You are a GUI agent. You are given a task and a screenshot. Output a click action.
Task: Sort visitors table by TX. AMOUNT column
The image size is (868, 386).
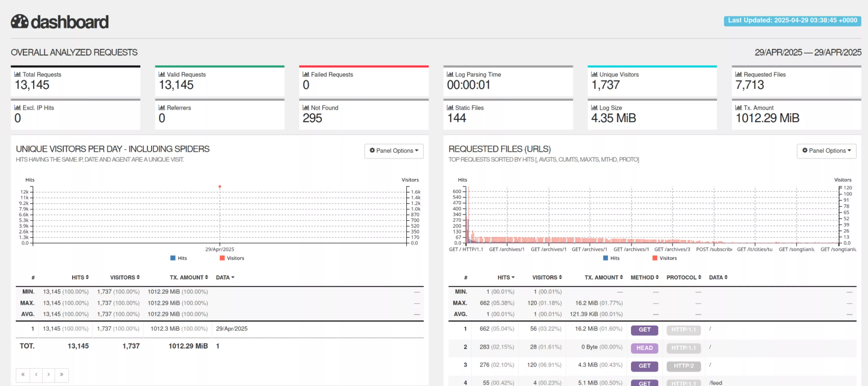[x=189, y=277]
